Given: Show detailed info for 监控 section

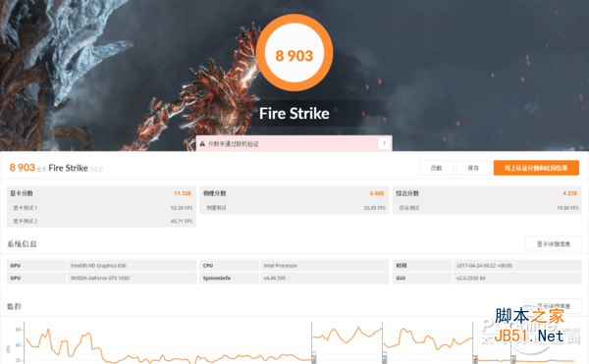Looking at the screenshot, I should pos(554,306).
